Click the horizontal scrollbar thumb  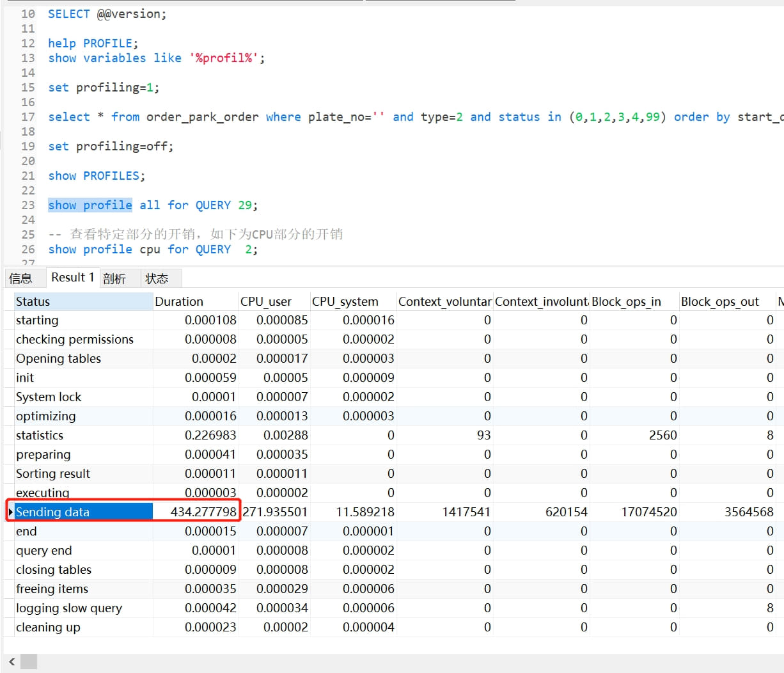[x=29, y=661]
